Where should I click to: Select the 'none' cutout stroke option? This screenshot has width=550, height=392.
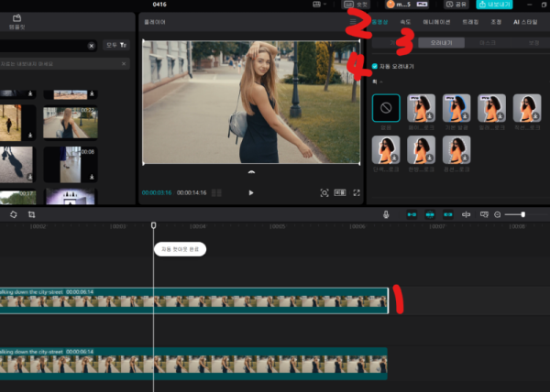pos(386,108)
